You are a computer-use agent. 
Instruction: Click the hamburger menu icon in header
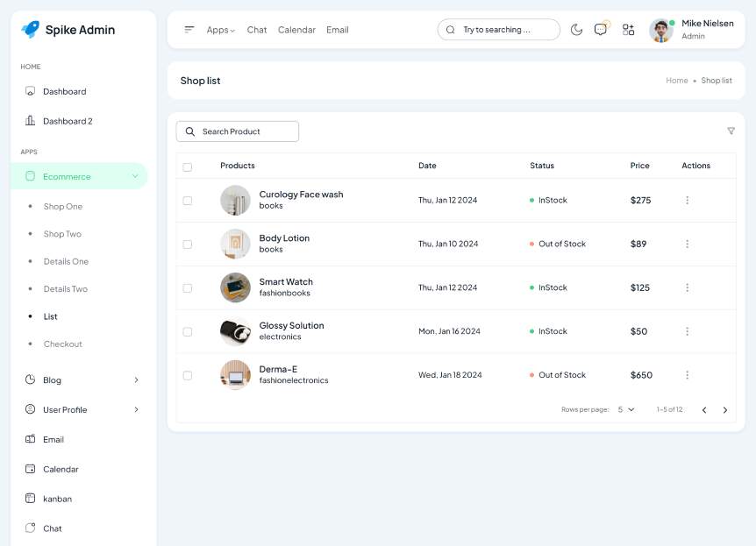[x=189, y=30]
